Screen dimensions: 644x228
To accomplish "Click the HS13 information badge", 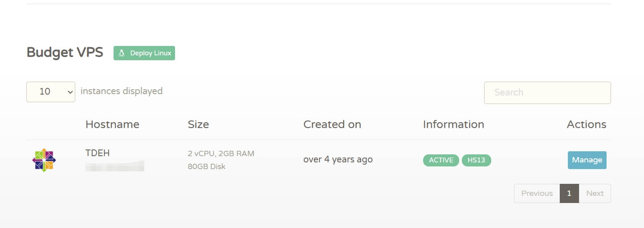I will point(476,160).
